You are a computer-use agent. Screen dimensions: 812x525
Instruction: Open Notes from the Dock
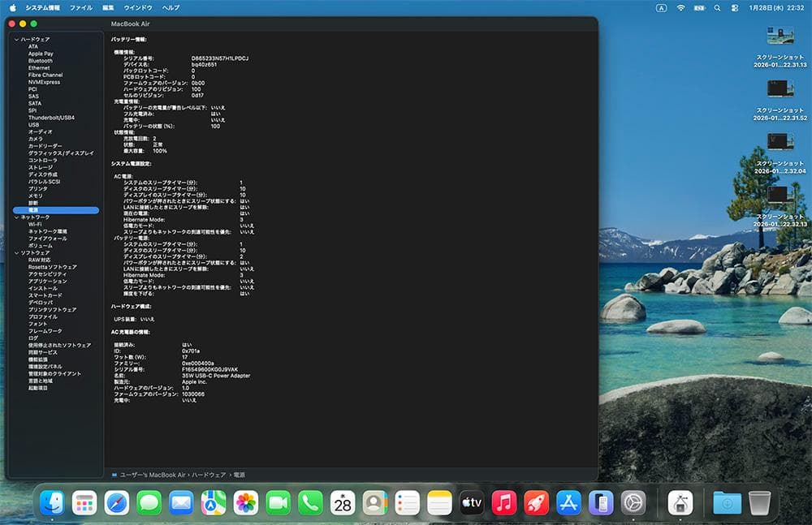click(x=439, y=501)
